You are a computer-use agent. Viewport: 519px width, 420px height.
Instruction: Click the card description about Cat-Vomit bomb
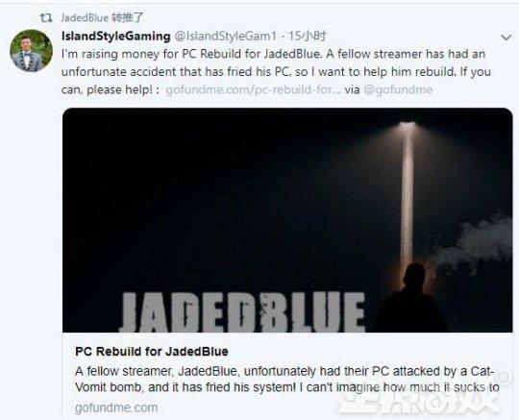[x=287, y=379]
